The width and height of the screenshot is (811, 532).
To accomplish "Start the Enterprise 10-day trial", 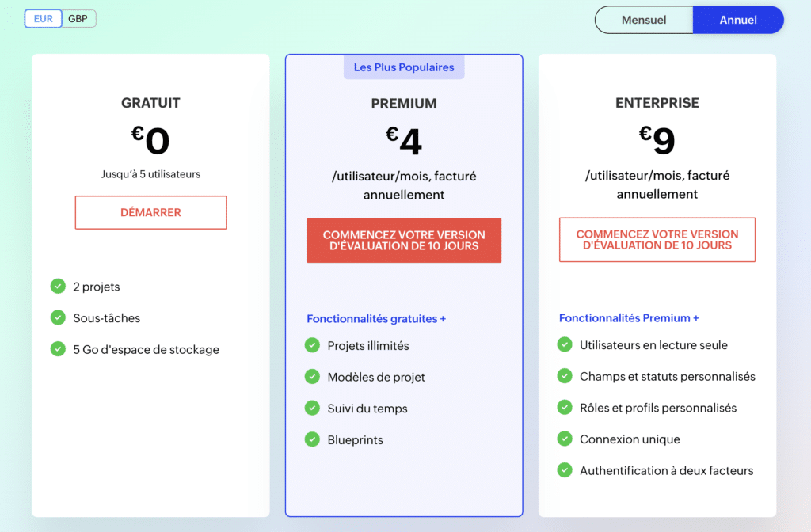I will pyautogui.click(x=657, y=239).
